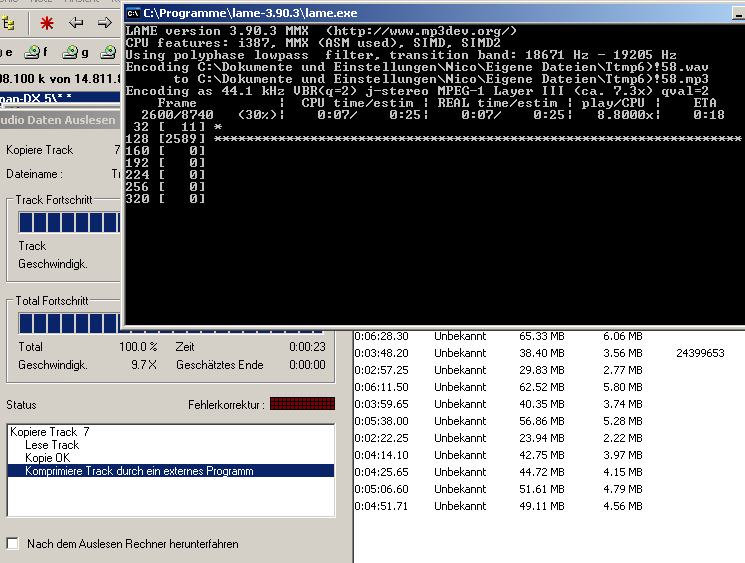
Task: Click the '32 [ 11]' bitrate line
Action: click(173, 127)
